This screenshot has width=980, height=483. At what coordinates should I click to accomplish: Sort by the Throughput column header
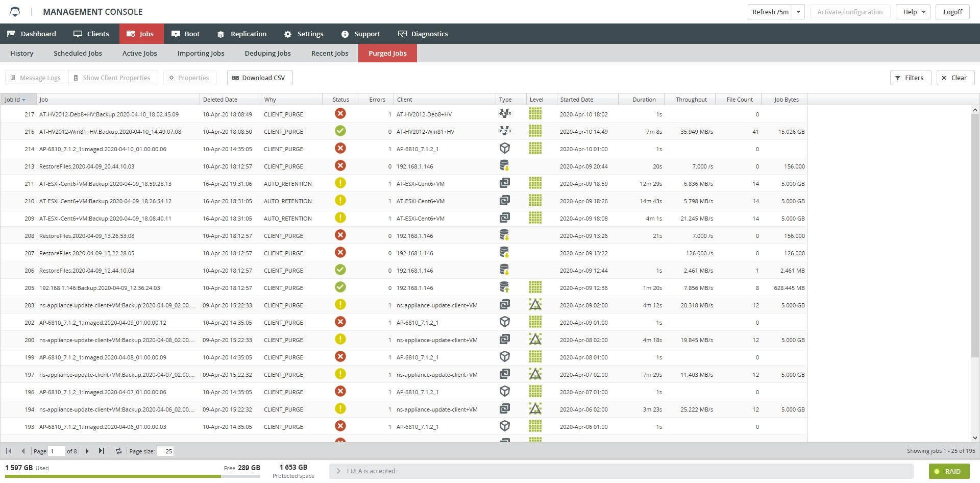click(690, 100)
